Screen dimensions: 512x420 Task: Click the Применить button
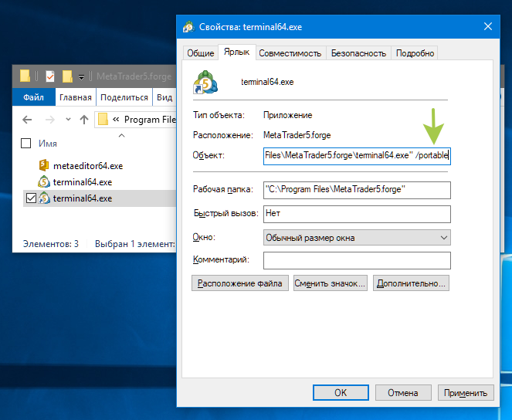[466, 392]
